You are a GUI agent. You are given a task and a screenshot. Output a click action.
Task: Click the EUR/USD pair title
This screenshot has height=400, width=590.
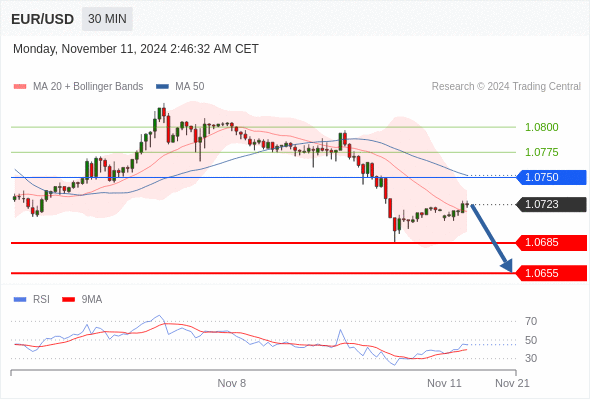pyautogui.click(x=43, y=19)
